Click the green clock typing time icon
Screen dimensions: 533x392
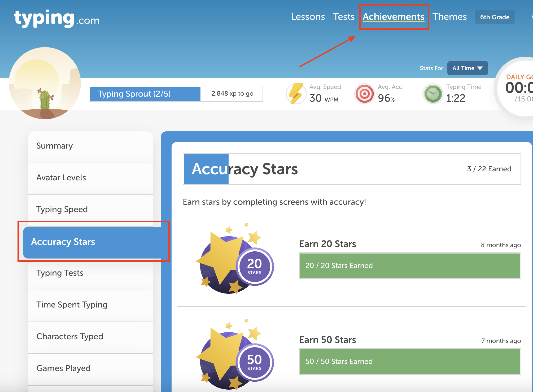433,94
